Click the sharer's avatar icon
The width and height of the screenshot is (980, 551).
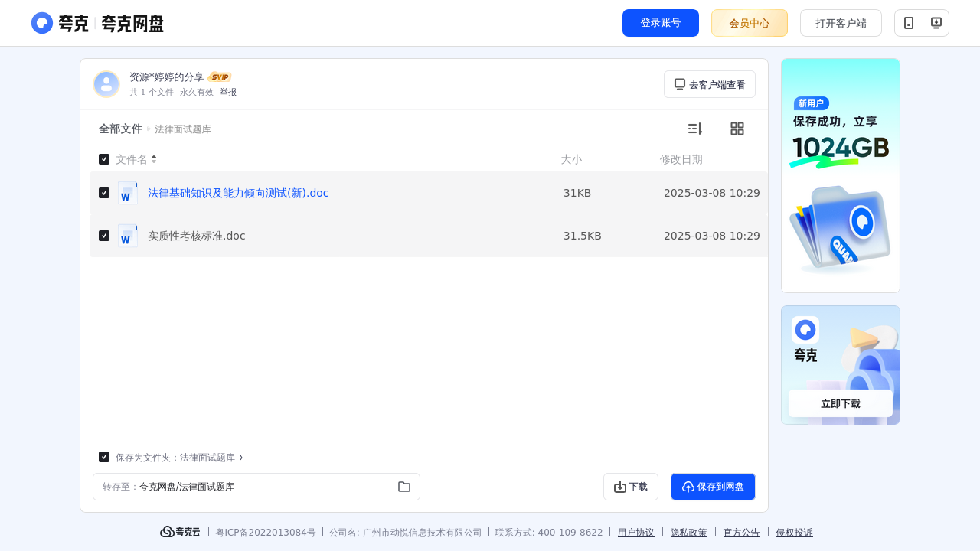[106, 84]
